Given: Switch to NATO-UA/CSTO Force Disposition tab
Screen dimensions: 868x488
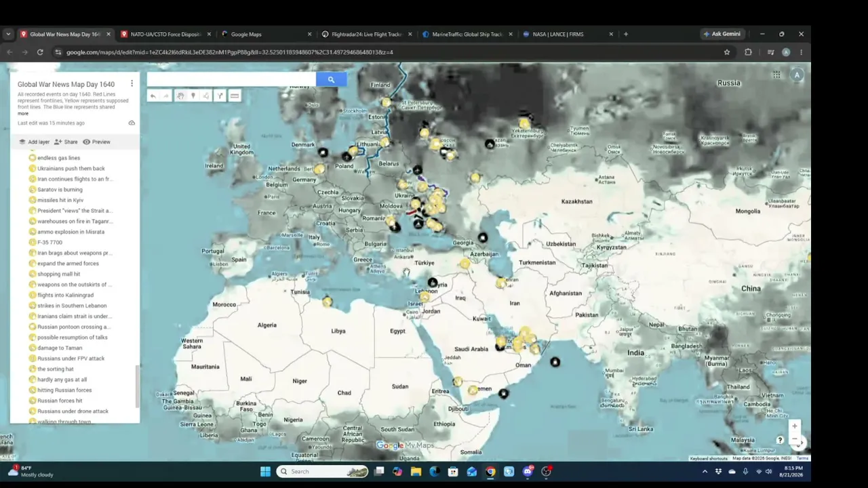Looking at the screenshot, I should [165, 34].
